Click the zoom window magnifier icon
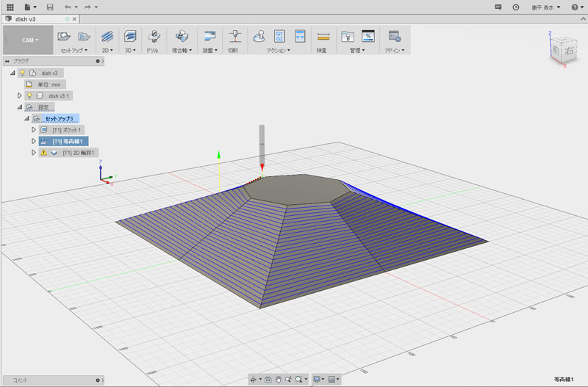Viewport: 588px width, 387px height. pyautogui.click(x=298, y=380)
